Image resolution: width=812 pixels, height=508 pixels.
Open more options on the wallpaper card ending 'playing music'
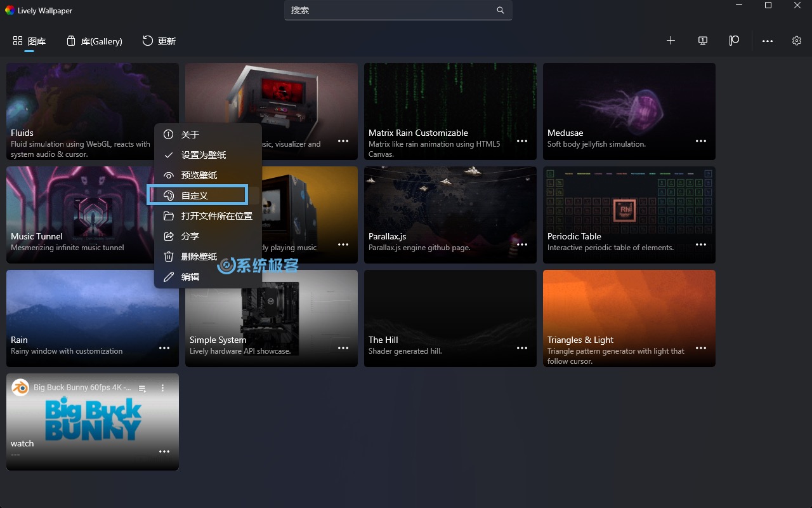[x=343, y=244]
